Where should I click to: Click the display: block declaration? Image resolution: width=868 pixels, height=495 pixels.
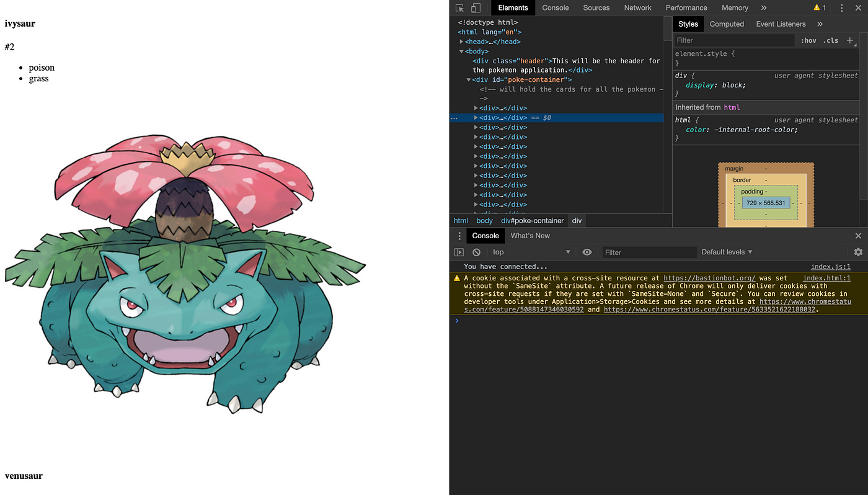[715, 86]
